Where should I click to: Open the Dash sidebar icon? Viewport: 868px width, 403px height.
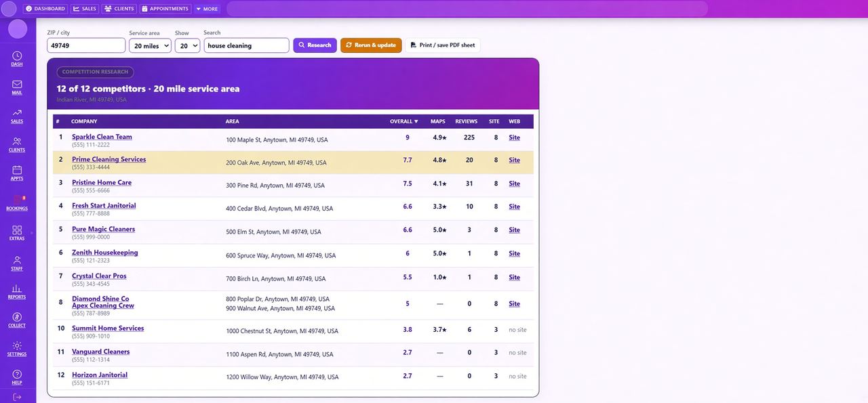click(17, 59)
